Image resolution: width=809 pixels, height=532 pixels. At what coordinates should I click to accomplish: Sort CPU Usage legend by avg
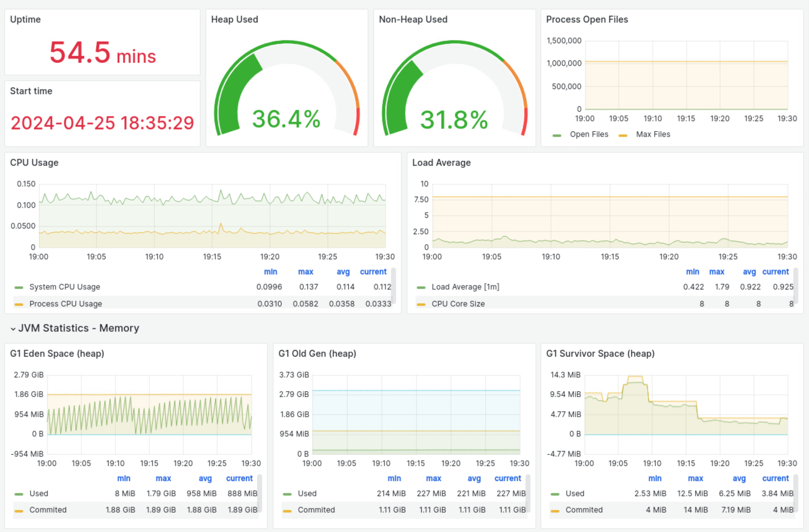coord(343,272)
